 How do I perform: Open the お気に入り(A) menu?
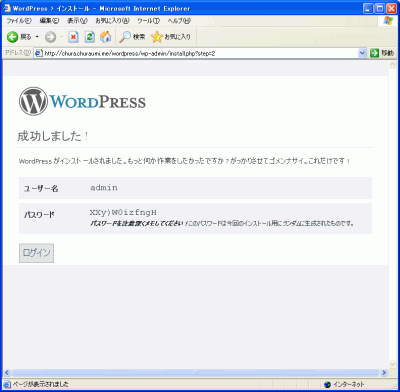[112, 21]
